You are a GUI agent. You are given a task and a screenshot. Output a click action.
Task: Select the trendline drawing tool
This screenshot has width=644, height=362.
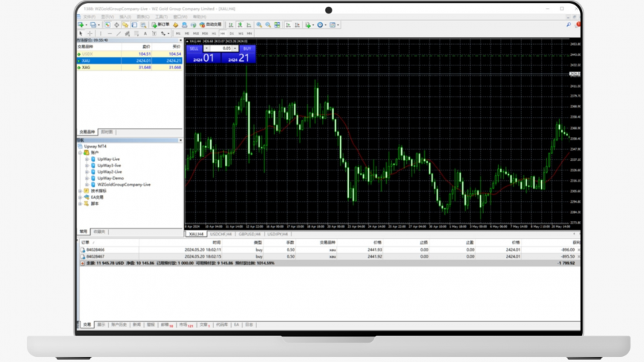click(x=119, y=34)
